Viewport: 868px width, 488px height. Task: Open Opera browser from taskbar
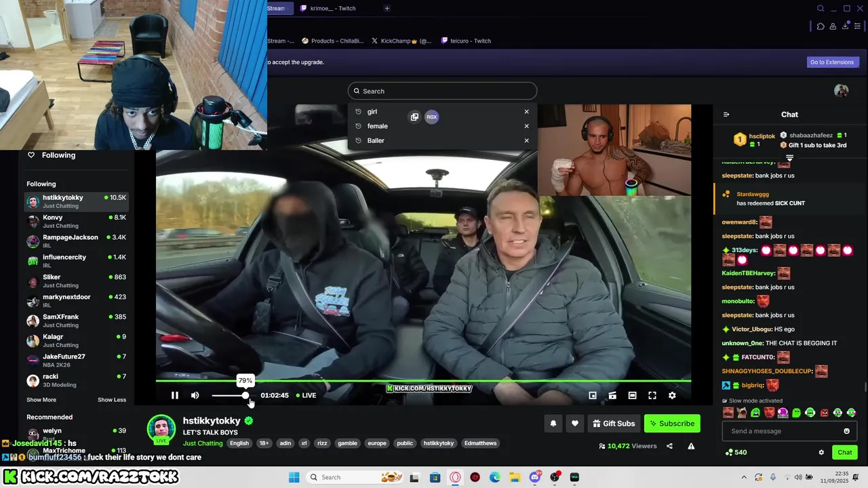pos(455,477)
